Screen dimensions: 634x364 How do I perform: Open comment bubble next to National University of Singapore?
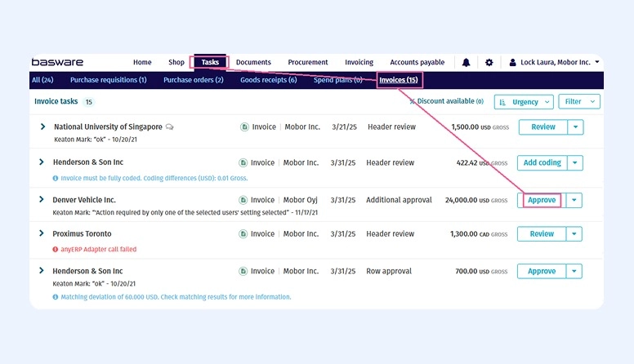click(169, 127)
